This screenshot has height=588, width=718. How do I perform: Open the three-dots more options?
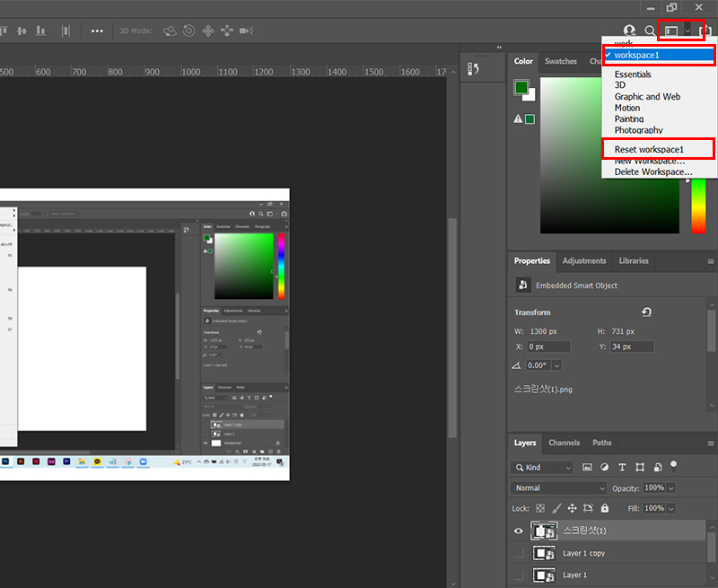pos(97,31)
